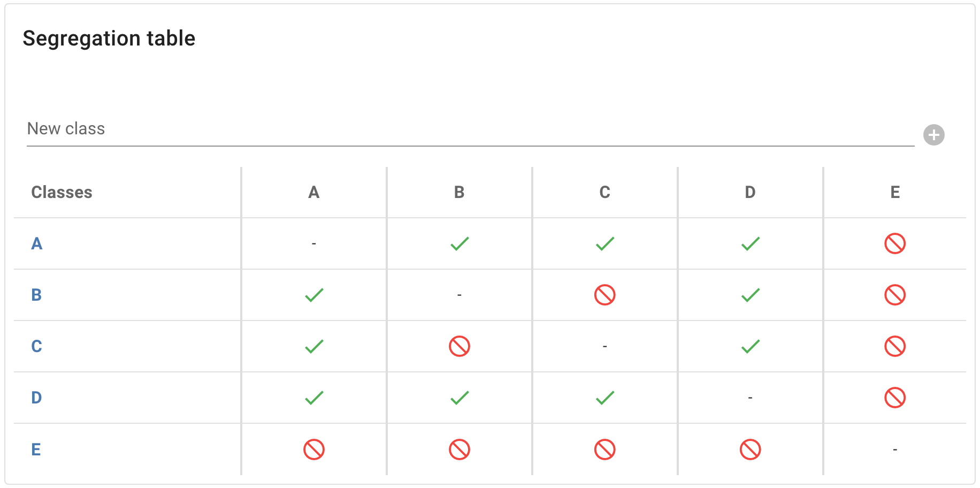Toggle the prohibition symbol in row E column D
Image resolution: width=980 pixels, height=488 pixels.
coord(750,449)
